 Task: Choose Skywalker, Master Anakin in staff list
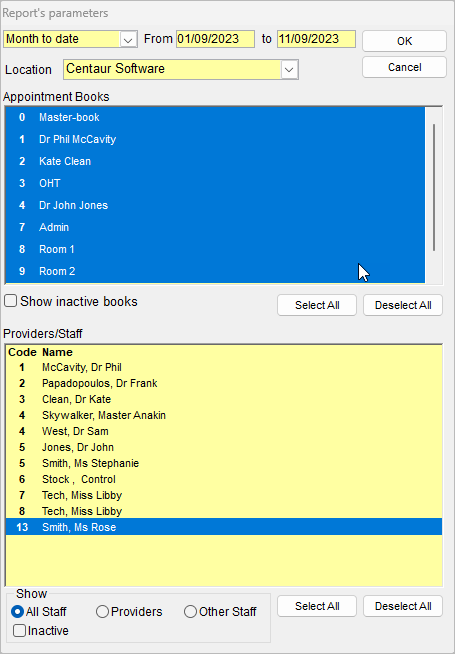[x=224, y=415]
